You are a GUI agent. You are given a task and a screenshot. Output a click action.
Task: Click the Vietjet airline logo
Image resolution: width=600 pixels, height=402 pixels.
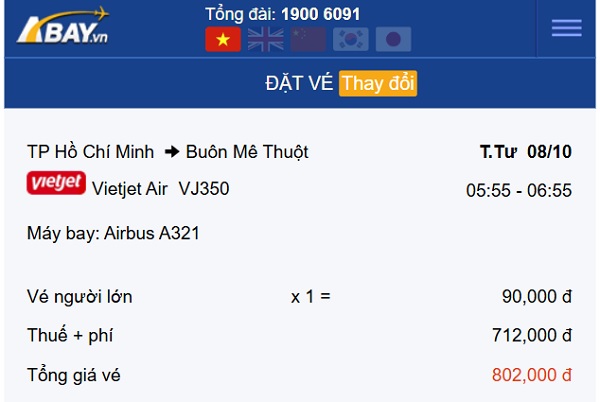[56, 185]
